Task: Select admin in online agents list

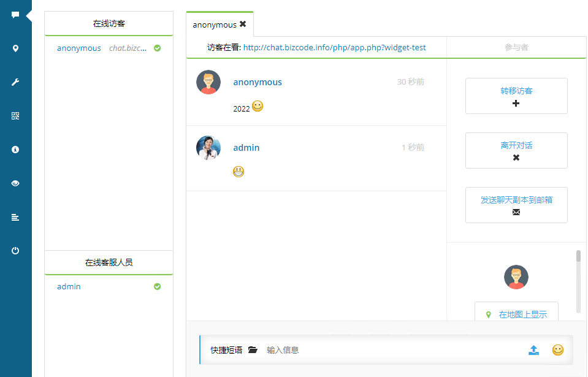Action: click(x=69, y=286)
